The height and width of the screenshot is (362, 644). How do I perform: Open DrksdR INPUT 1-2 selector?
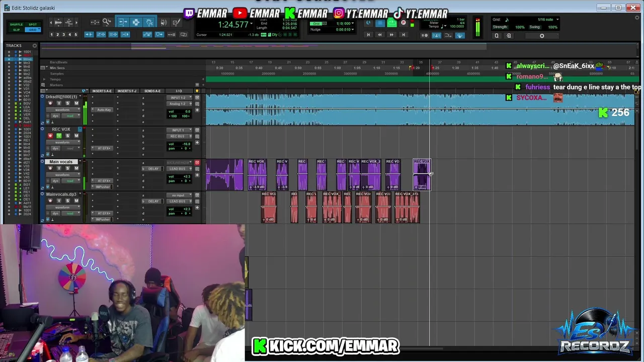(179, 98)
